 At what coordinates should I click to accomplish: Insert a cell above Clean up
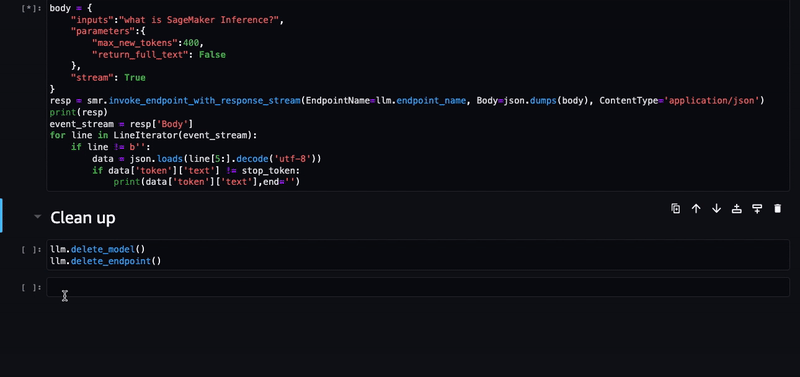(737, 208)
